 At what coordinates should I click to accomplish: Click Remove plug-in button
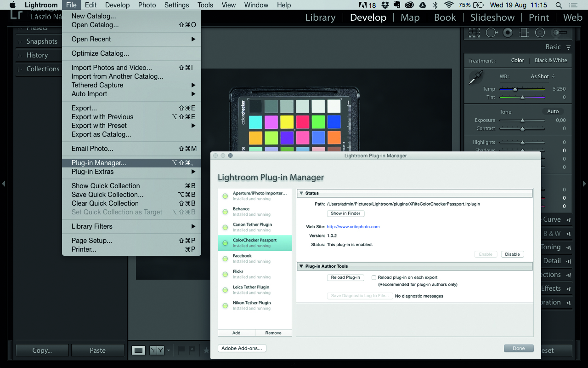pyautogui.click(x=273, y=333)
